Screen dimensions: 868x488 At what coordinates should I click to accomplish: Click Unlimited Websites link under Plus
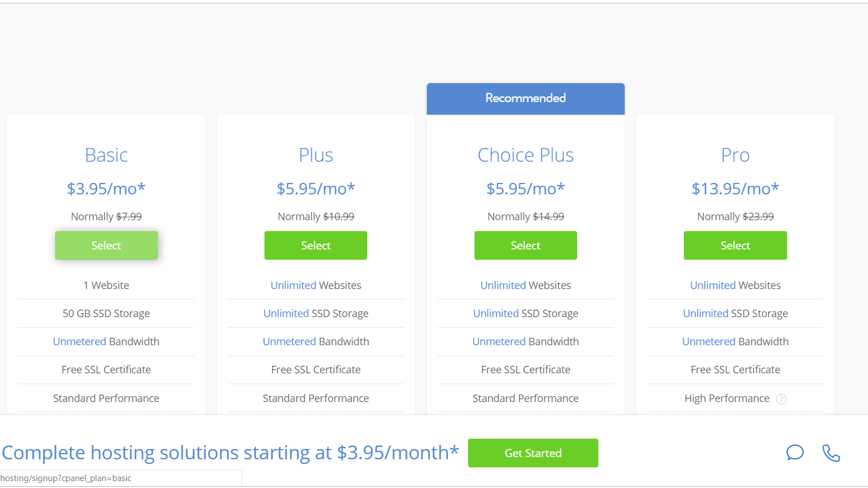click(293, 285)
